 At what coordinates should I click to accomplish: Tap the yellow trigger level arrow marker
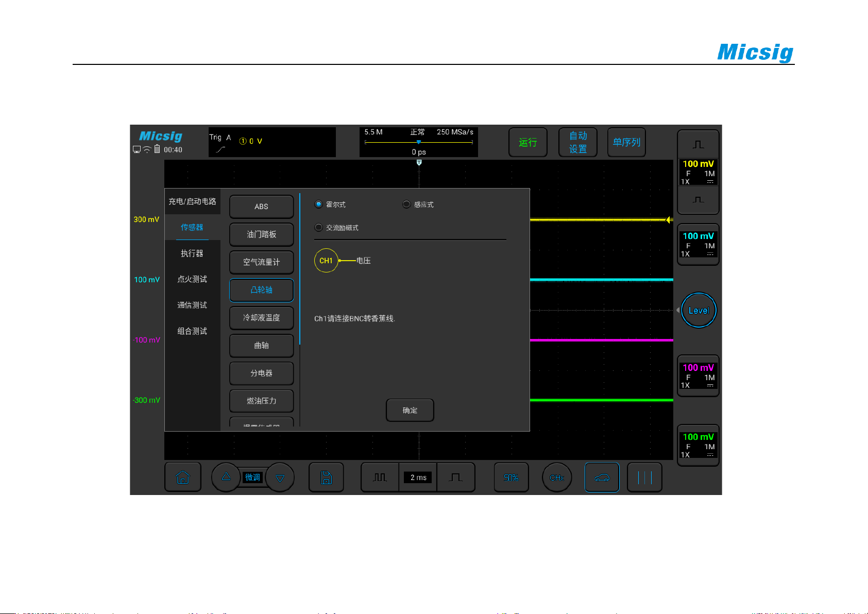[669, 220]
